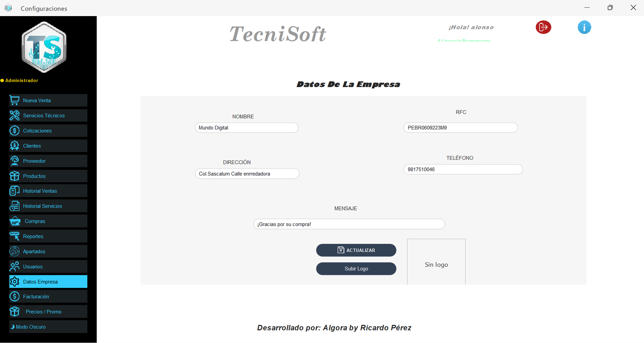The height and width of the screenshot is (343, 644).
Task: Click the Servicios Técnicos tools icon
Action: tap(14, 115)
